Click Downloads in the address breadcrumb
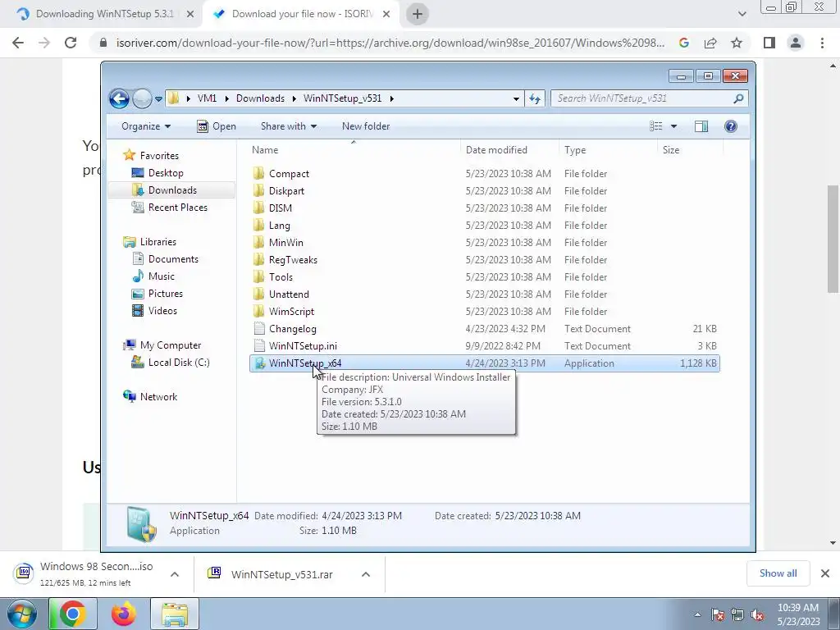Image resolution: width=840 pixels, height=630 pixels. click(260, 98)
